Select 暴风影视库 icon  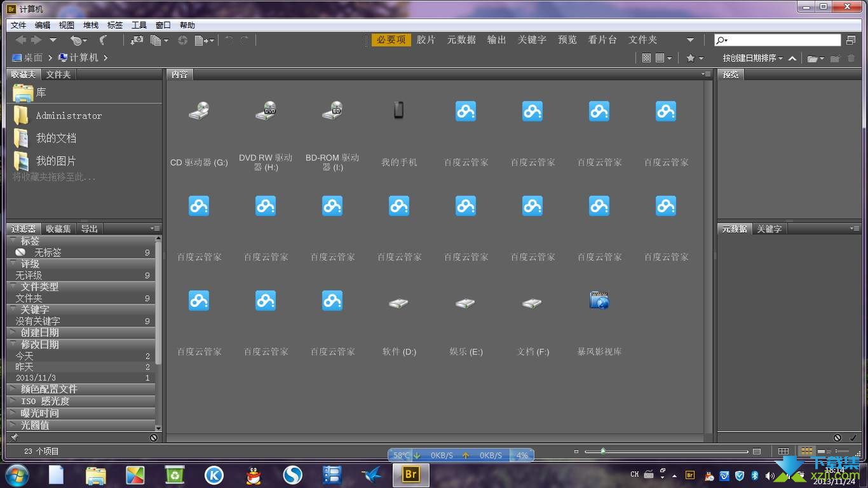599,301
